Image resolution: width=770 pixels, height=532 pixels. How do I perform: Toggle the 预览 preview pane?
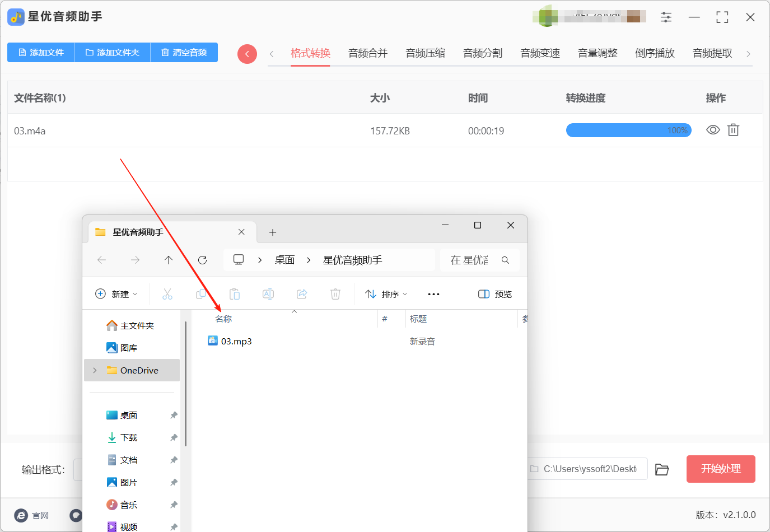pyautogui.click(x=495, y=294)
